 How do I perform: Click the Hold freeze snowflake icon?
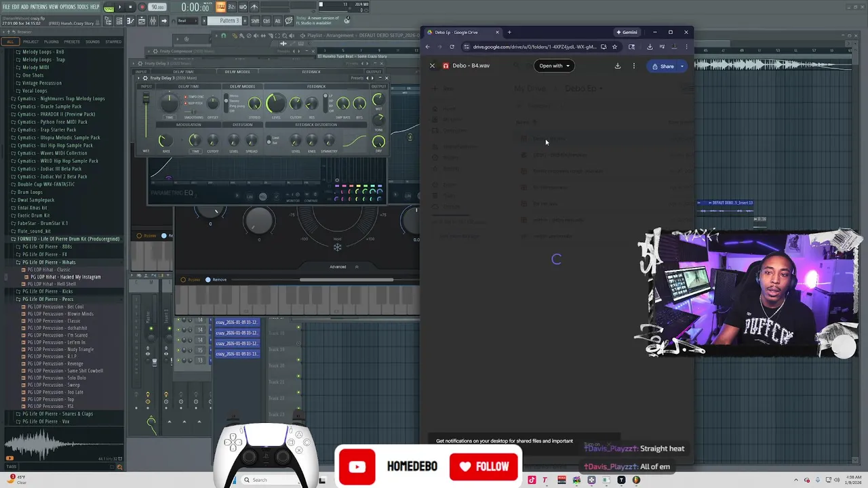click(337, 247)
